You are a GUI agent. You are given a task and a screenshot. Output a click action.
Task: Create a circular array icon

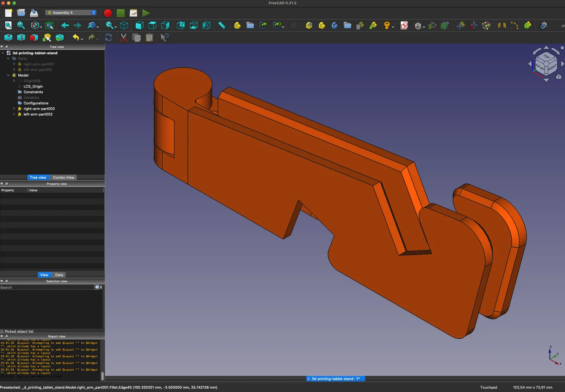pos(515,25)
